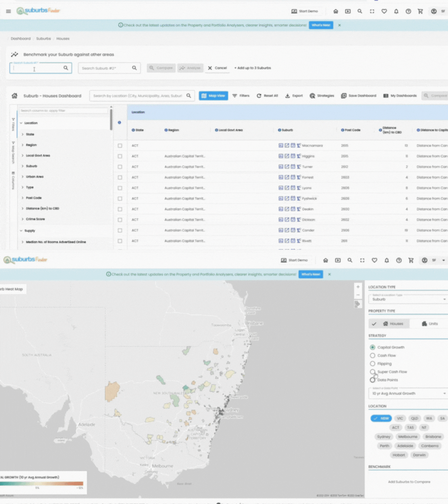
Task: Click the Map View button
Action: 213,96
